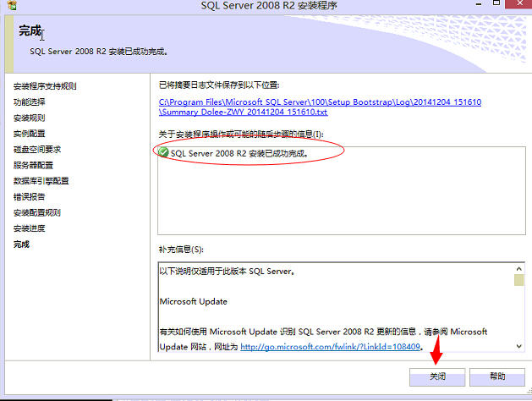The height and width of the screenshot is (401, 532).
Task: Click the 补充信息(S) label
Action: coord(181,250)
